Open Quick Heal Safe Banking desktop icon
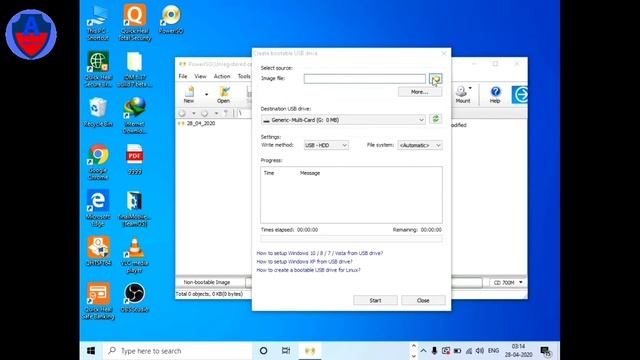Image resolution: width=640 pixels, height=360 pixels. point(98,301)
